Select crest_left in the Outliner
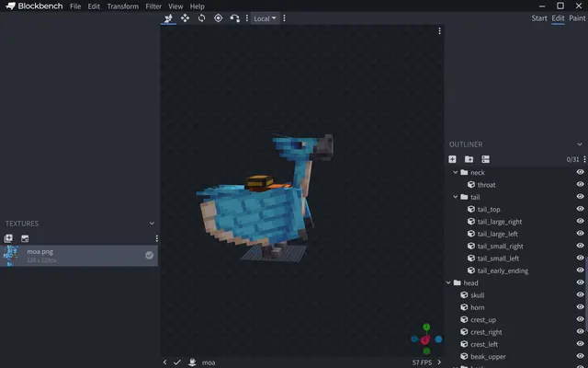Viewport: 588px width, 368px height. 484,344
